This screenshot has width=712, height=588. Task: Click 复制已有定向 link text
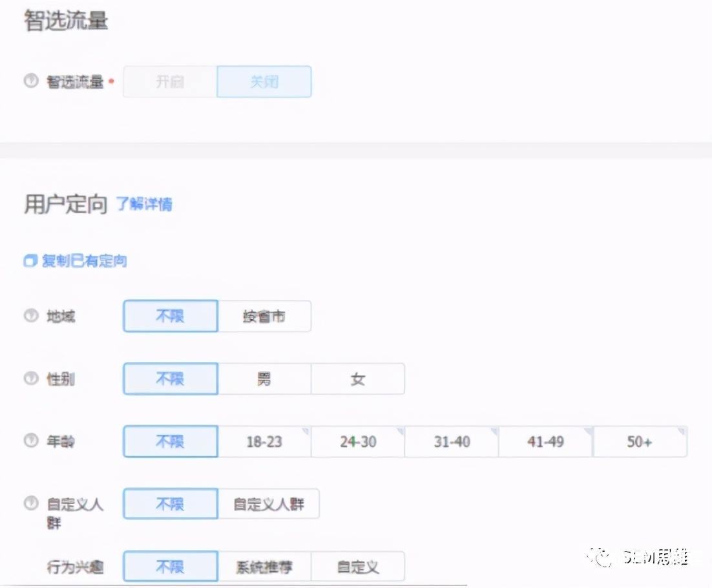[85, 260]
